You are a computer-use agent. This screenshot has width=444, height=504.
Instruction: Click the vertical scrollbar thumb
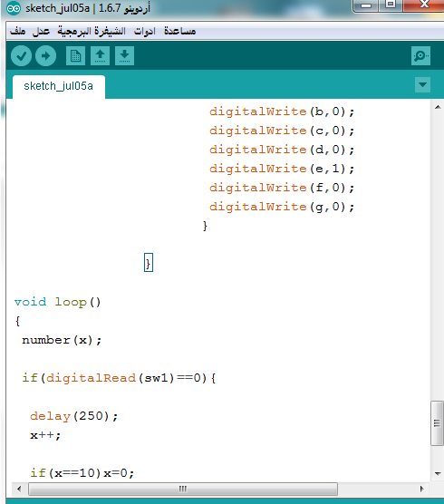click(x=437, y=423)
